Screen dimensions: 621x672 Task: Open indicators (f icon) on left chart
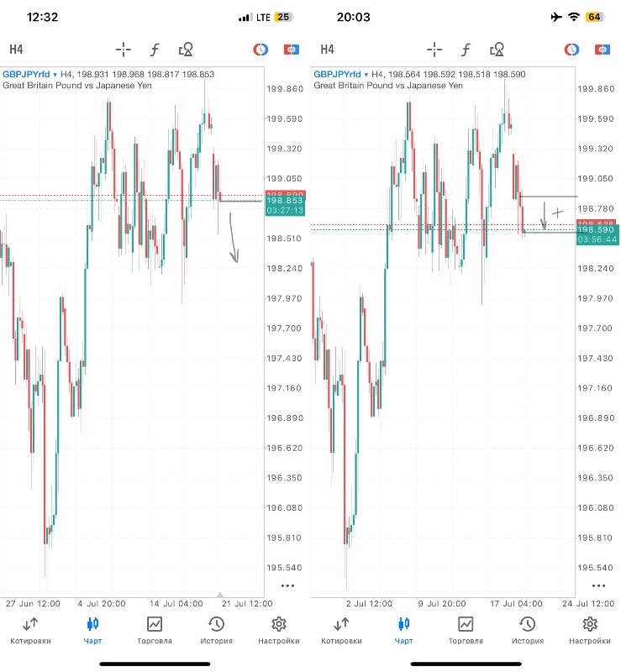155,50
